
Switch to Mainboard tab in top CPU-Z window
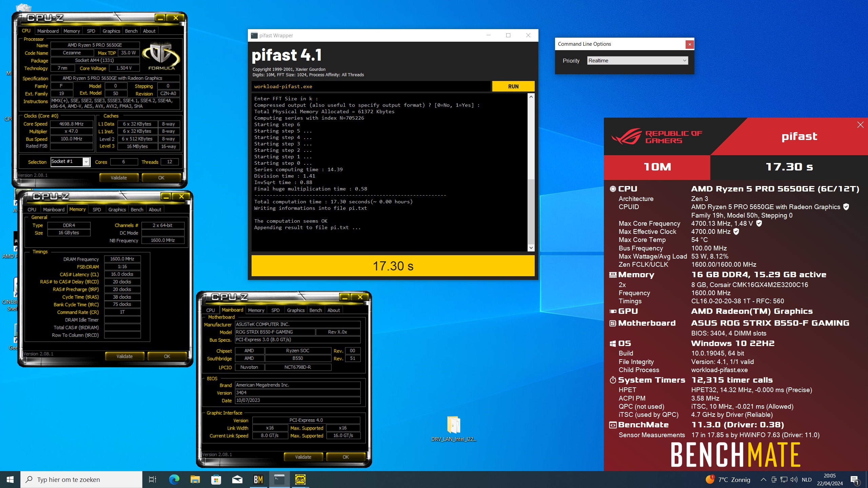[x=48, y=31]
